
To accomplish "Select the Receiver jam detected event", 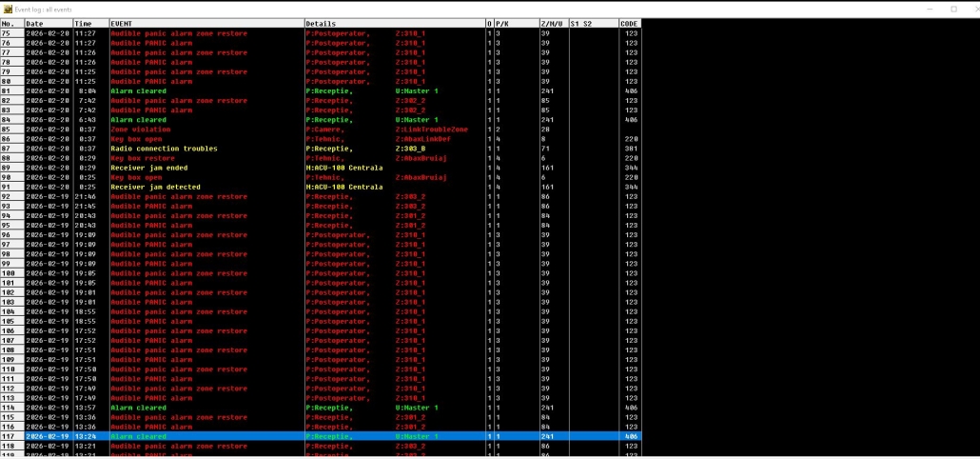I will [154, 187].
